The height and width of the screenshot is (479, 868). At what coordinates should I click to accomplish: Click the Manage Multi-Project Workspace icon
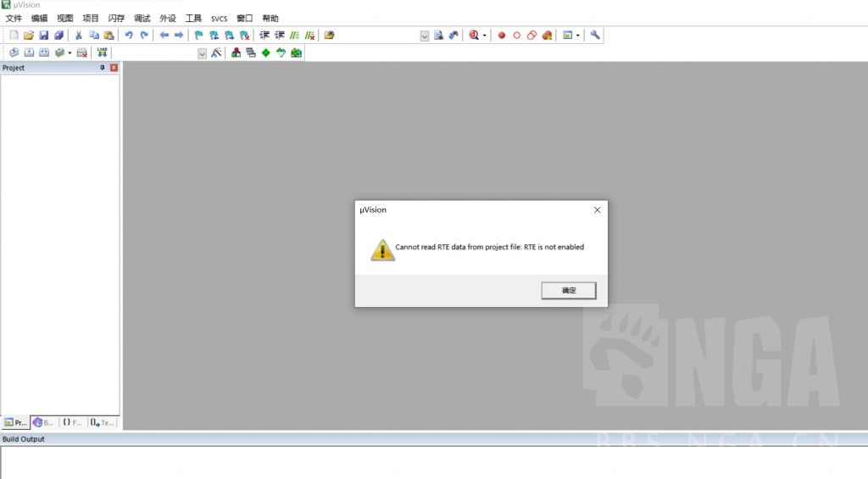coord(251,53)
